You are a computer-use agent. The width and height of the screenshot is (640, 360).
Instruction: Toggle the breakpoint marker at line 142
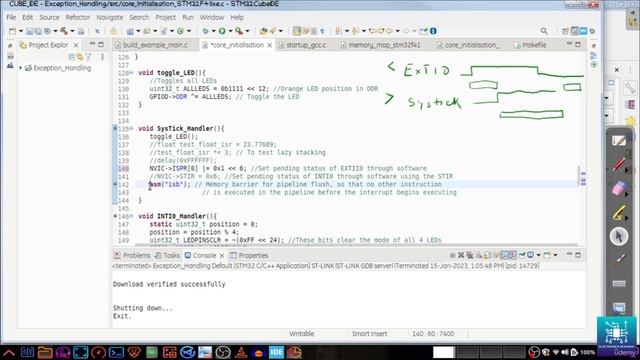(115, 184)
